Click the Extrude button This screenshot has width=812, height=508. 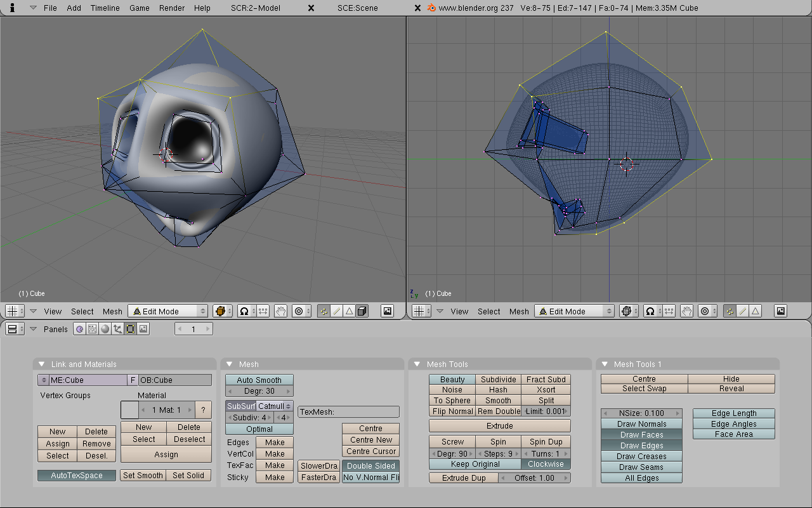tap(499, 425)
